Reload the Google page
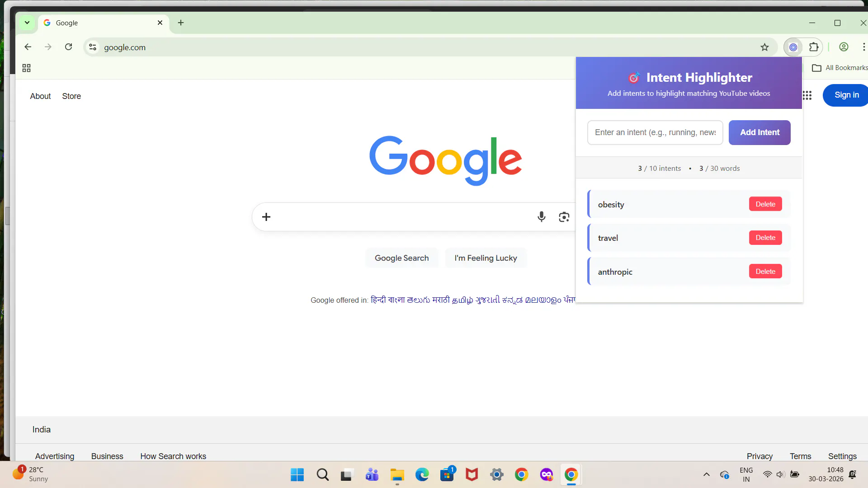 [x=69, y=47]
